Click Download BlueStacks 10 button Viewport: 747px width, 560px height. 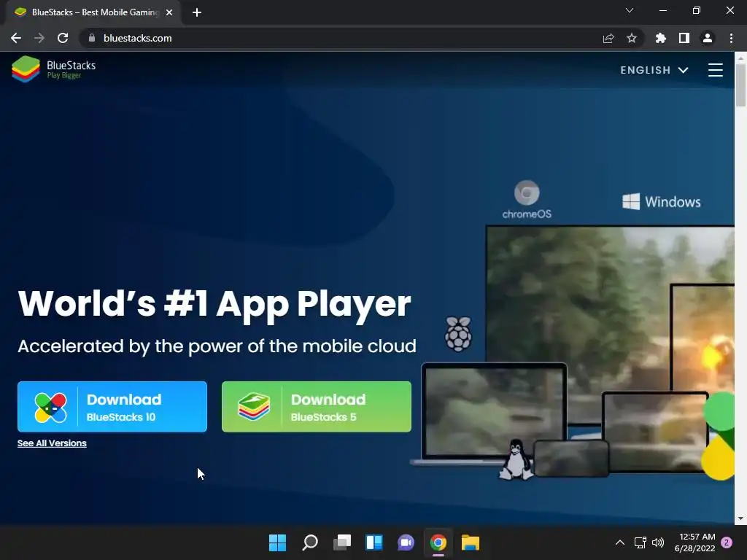[112, 407]
